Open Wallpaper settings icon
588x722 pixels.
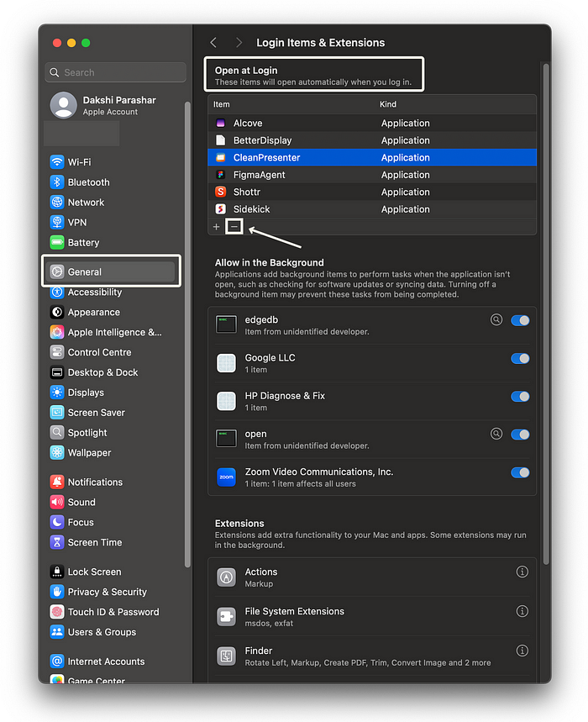(57, 453)
